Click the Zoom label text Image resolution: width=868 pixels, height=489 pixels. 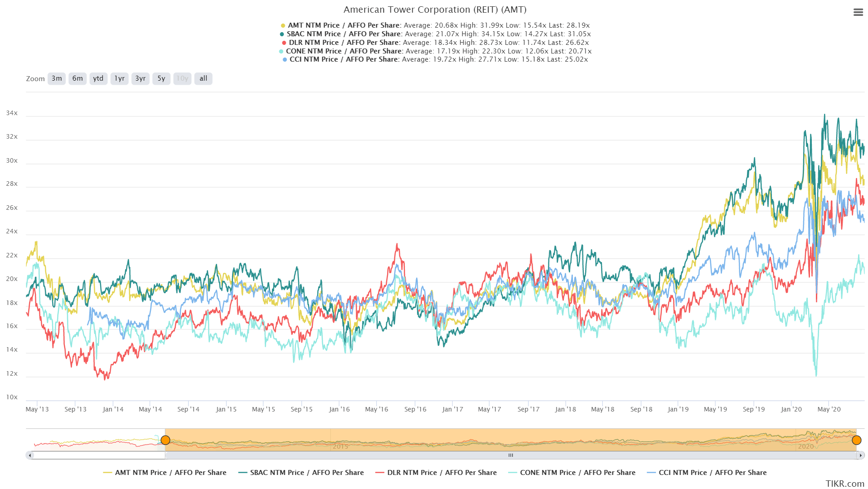tap(35, 79)
